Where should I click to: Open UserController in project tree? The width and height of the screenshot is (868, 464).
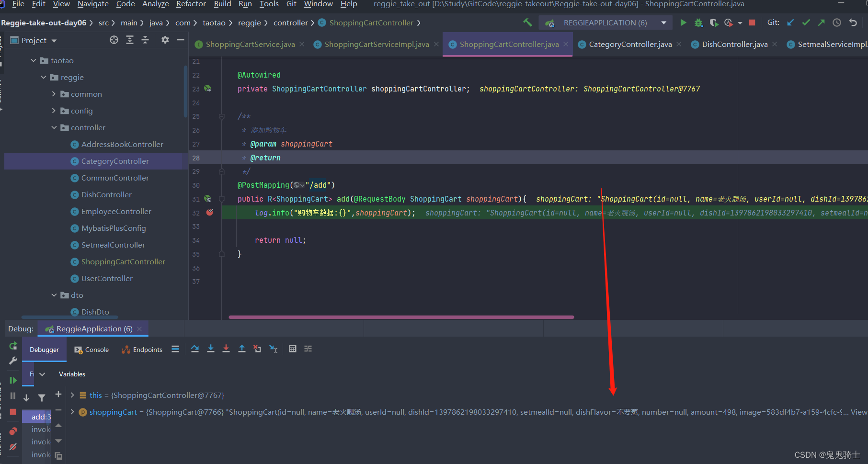point(107,278)
